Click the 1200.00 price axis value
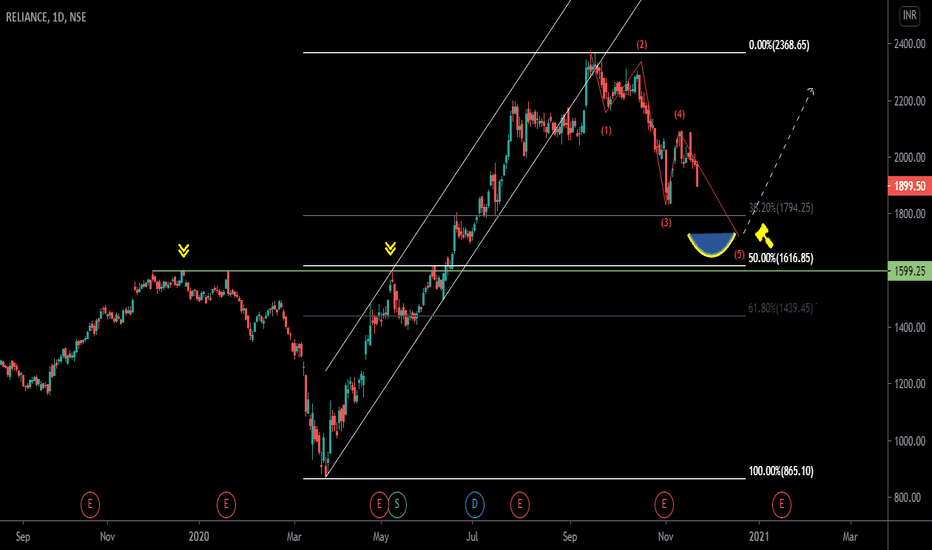 909,384
